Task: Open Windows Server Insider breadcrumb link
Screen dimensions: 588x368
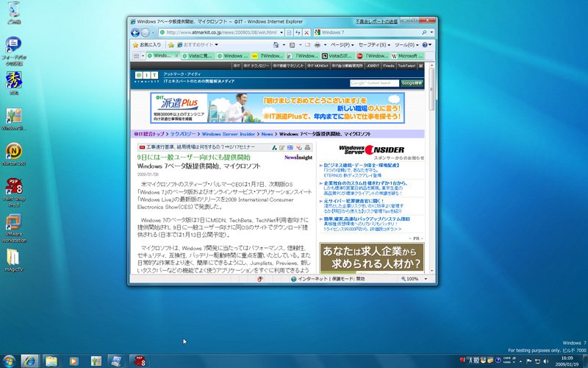Action: 229,134
